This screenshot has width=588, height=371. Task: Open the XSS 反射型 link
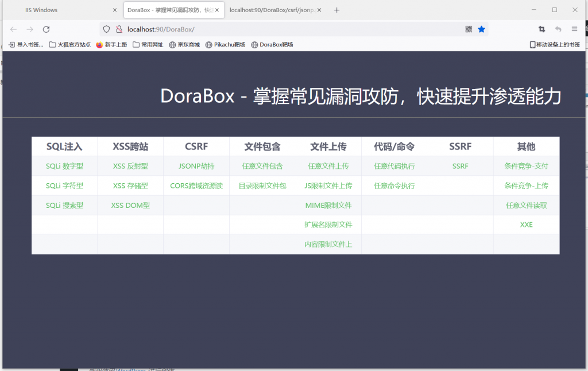coord(130,166)
